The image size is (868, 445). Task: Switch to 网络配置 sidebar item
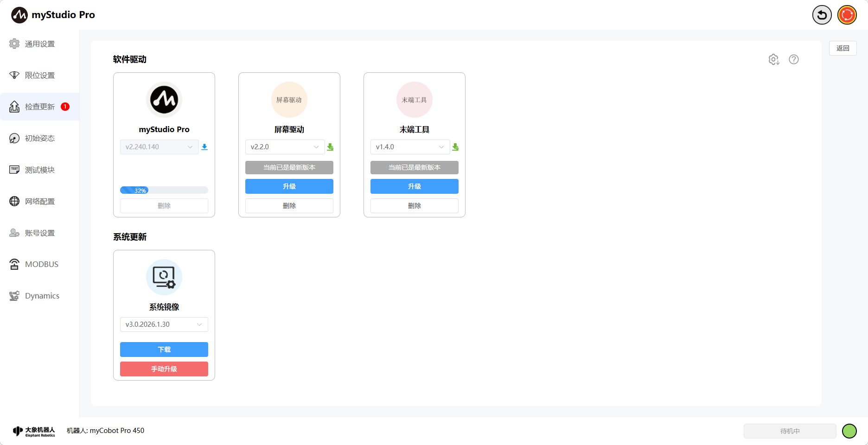pos(40,202)
